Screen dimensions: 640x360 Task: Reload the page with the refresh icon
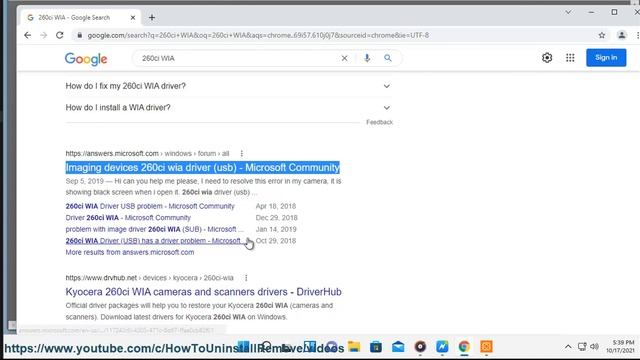pyautogui.click(x=60, y=35)
